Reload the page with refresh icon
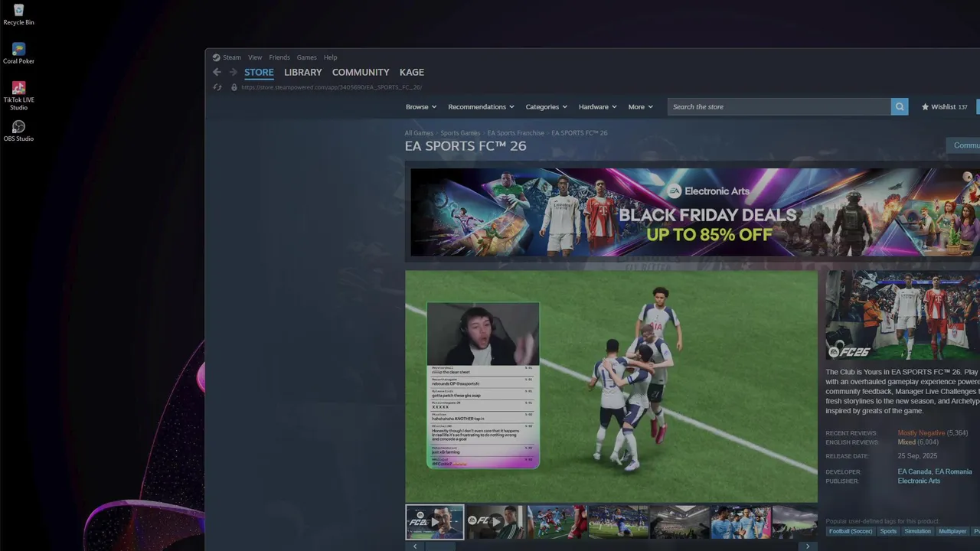Screen dimensions: 980x551 coord(217,87)
